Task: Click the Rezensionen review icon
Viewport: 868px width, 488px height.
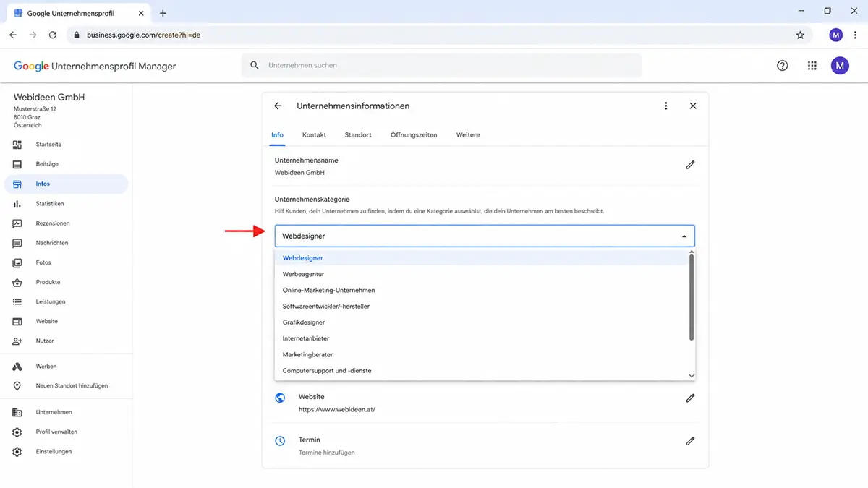Action: 17,223
